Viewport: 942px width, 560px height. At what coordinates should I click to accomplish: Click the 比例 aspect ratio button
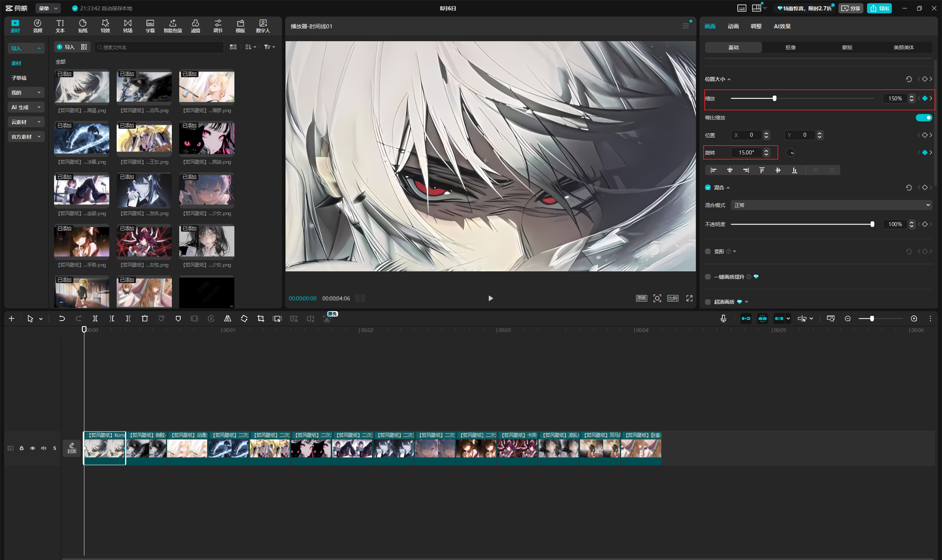tap(673, 298)
